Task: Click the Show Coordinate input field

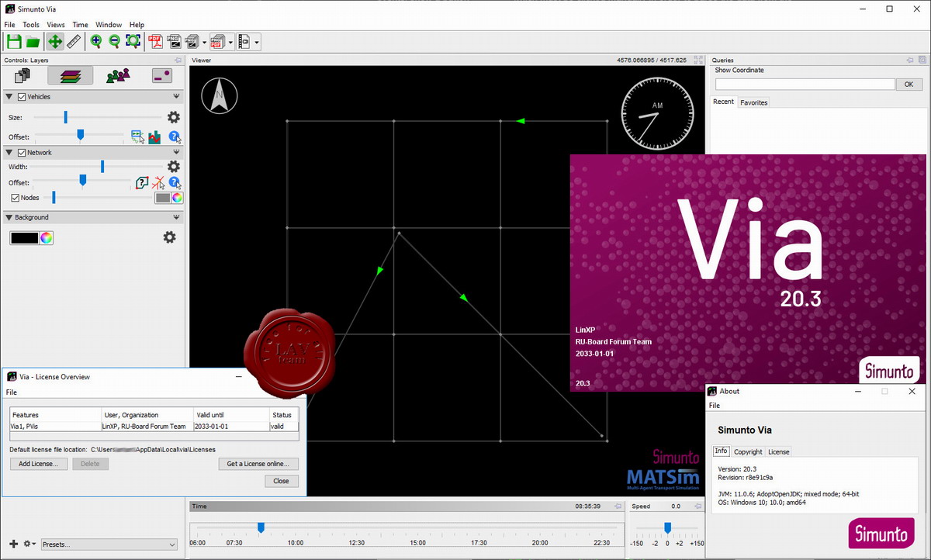Action: click(x=805, y=84)
